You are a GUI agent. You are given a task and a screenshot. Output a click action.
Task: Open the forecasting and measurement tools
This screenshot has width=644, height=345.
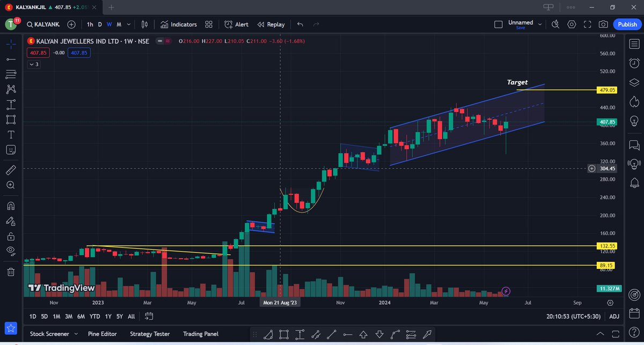(x=11, y=104)
